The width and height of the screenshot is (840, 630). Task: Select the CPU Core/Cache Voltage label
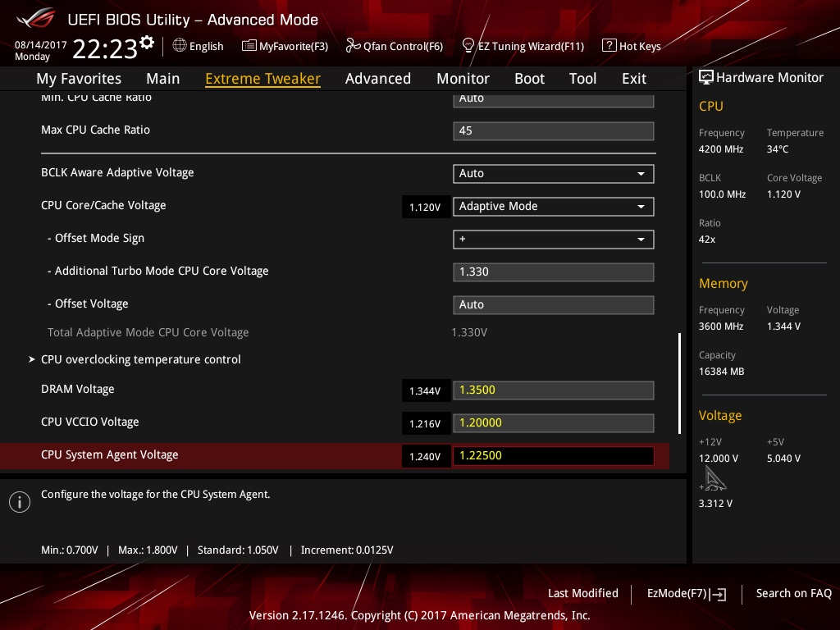coord(103,205)
